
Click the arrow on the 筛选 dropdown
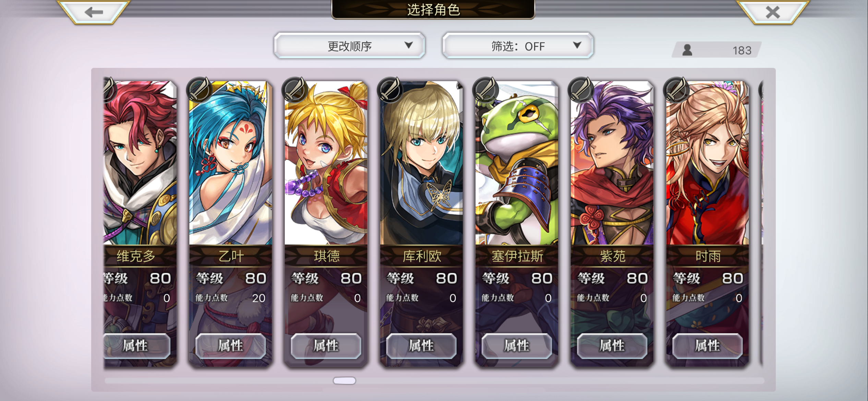[577, 45]
